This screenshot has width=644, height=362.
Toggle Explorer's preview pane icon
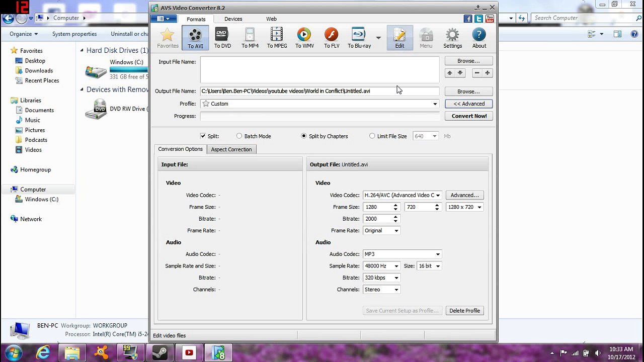[x=617, y=34]
